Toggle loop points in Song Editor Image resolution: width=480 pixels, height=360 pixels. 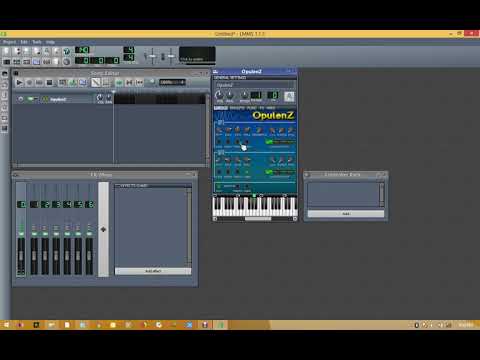129,82
